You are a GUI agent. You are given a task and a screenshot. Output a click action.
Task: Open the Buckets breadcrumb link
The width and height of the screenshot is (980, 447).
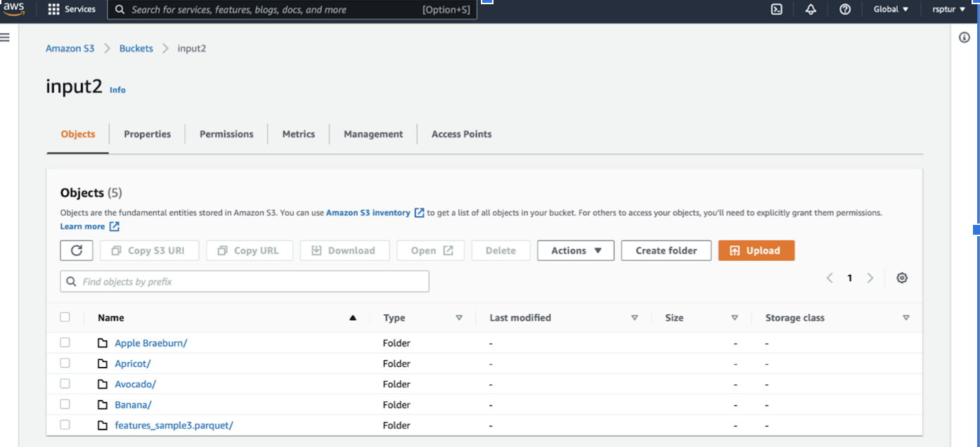[x=136, y=48]
